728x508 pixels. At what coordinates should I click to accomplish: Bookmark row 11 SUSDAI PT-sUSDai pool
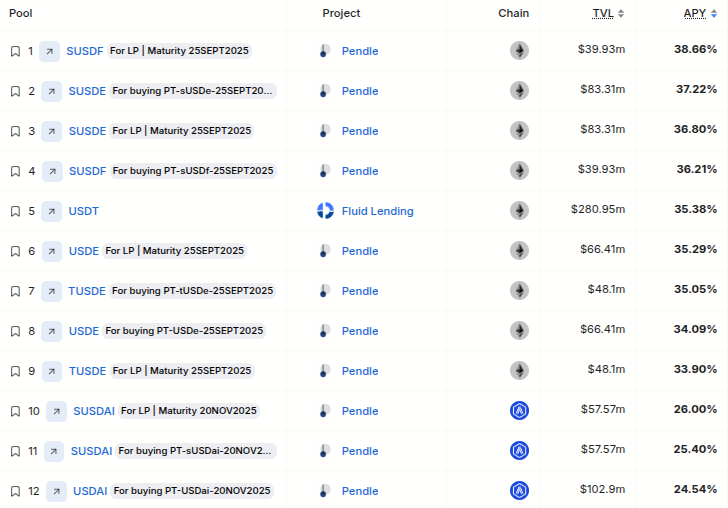pyautogui.click(x=15, y=451)
